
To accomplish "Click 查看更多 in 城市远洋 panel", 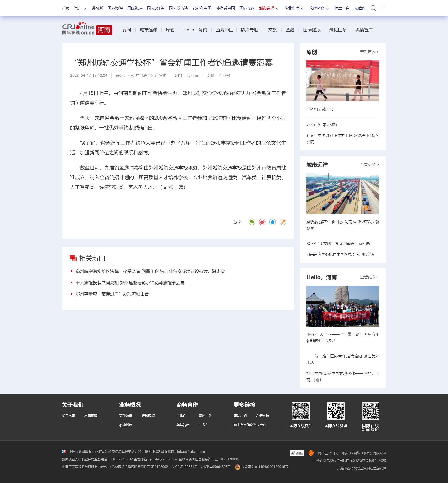I will (370, 164).
